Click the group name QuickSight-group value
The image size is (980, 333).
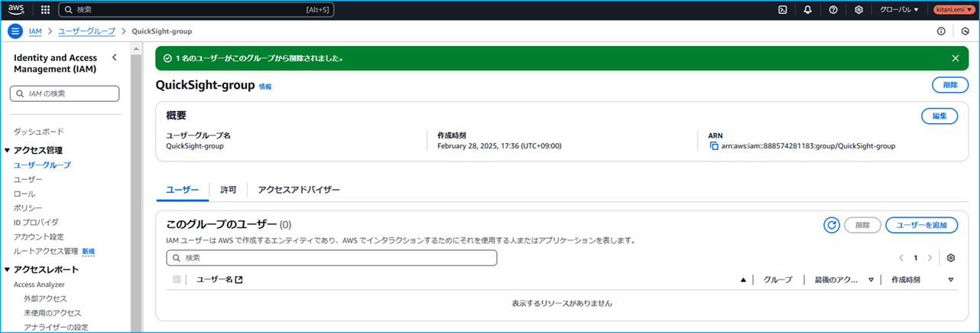click(x=195, y=145)
